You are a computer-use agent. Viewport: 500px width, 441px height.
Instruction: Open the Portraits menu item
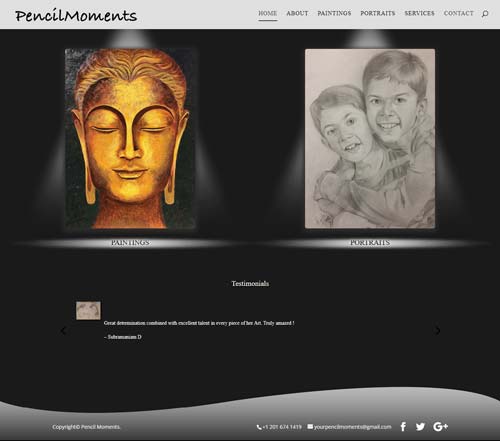click(x=378, y=13)
